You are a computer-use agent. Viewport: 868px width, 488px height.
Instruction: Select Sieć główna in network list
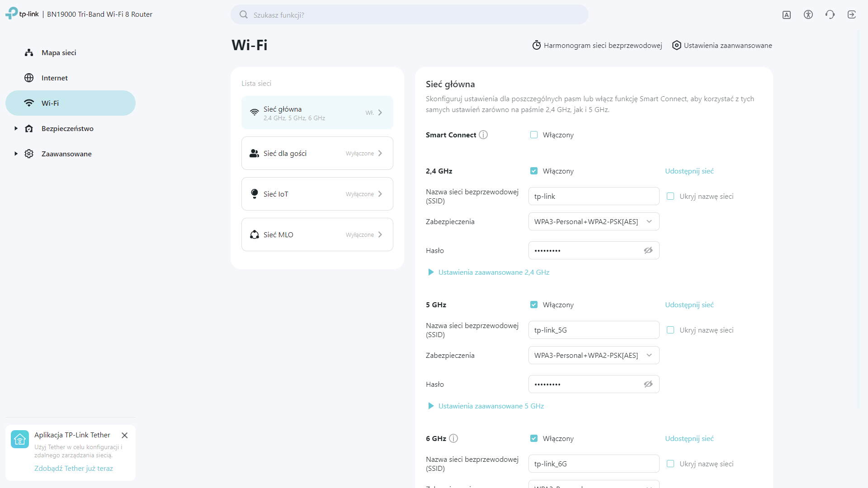(x=317, y=113)
